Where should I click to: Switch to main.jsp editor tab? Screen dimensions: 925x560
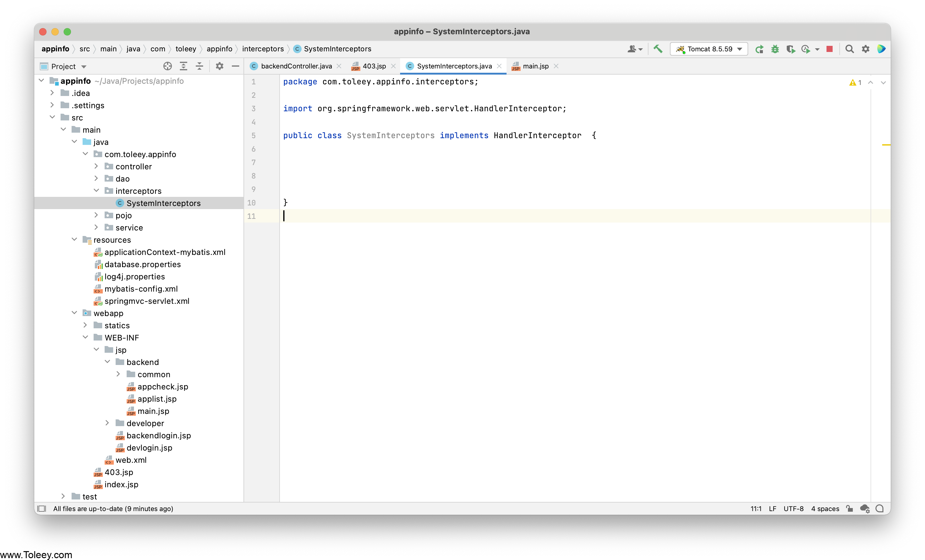[535, 66]
